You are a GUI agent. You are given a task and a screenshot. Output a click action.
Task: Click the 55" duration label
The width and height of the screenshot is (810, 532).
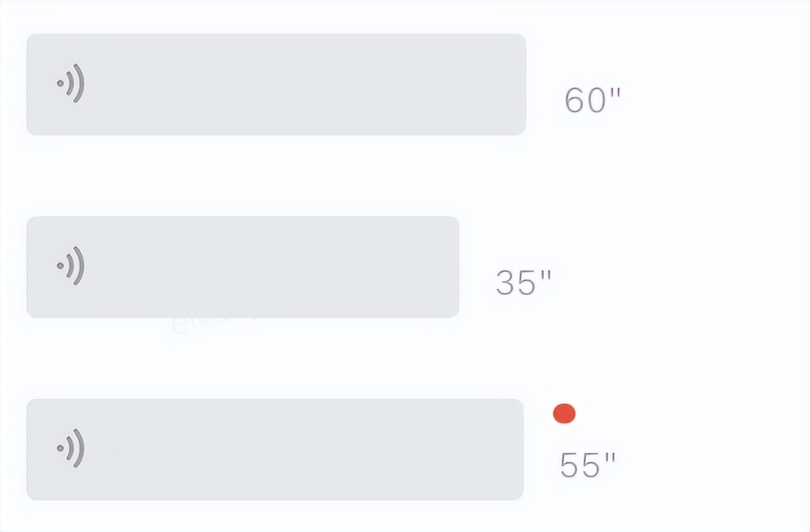588,465
